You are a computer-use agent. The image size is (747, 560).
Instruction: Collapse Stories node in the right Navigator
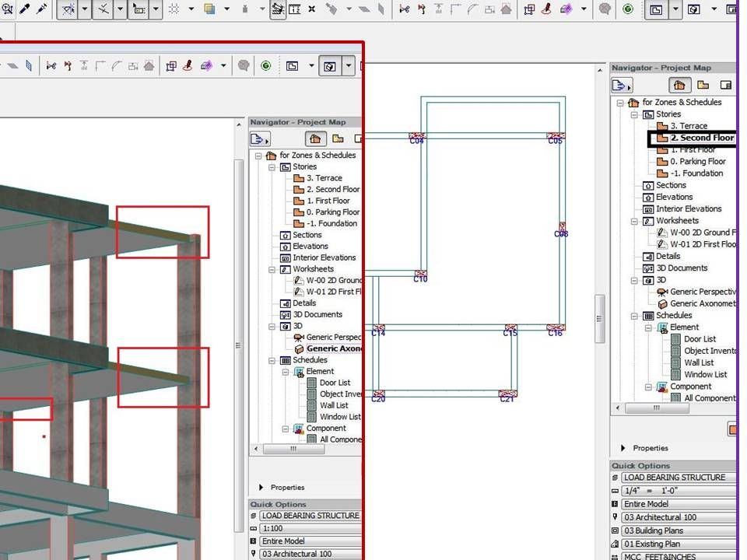point(634,115)
